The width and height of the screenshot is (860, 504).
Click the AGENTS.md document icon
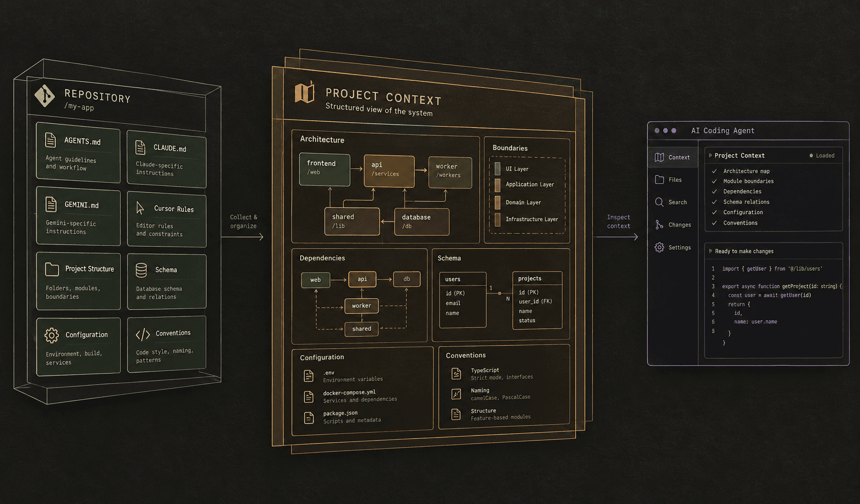pyautogui.click(x=50, y=140)
